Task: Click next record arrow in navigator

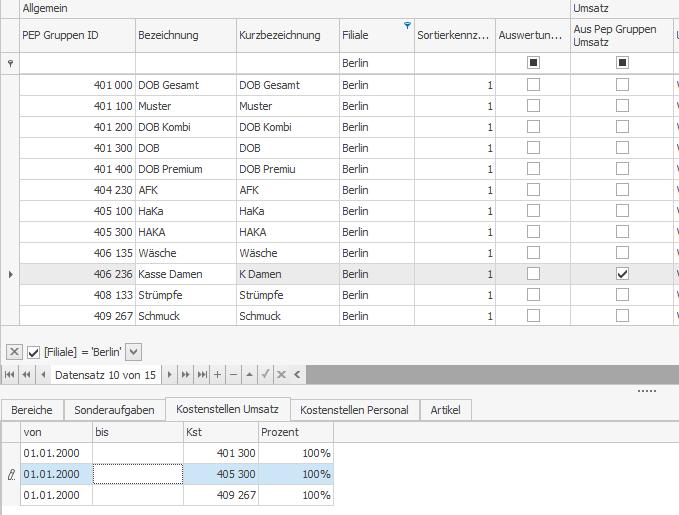Action: [170, 374]
